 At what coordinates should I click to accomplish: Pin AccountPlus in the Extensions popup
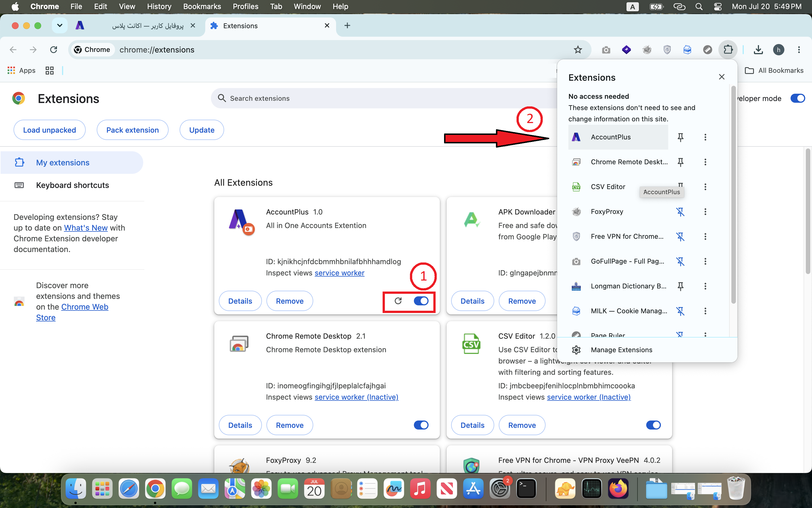pos(680,137)
